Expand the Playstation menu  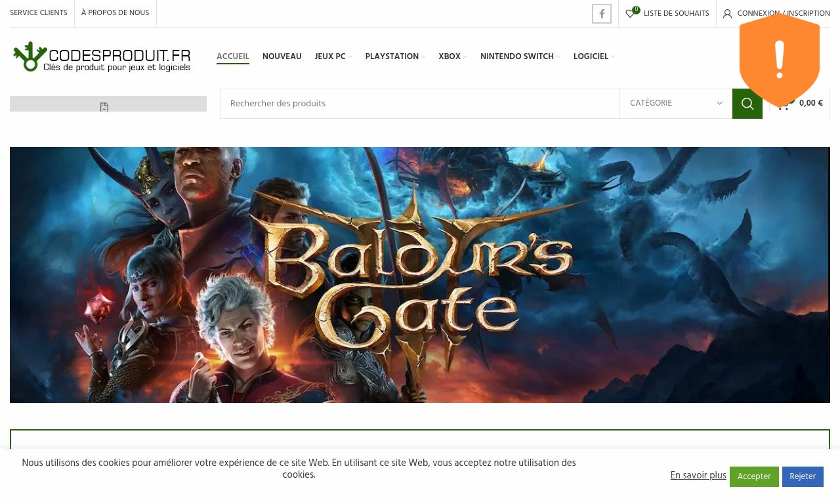click(x=395, y=57)
